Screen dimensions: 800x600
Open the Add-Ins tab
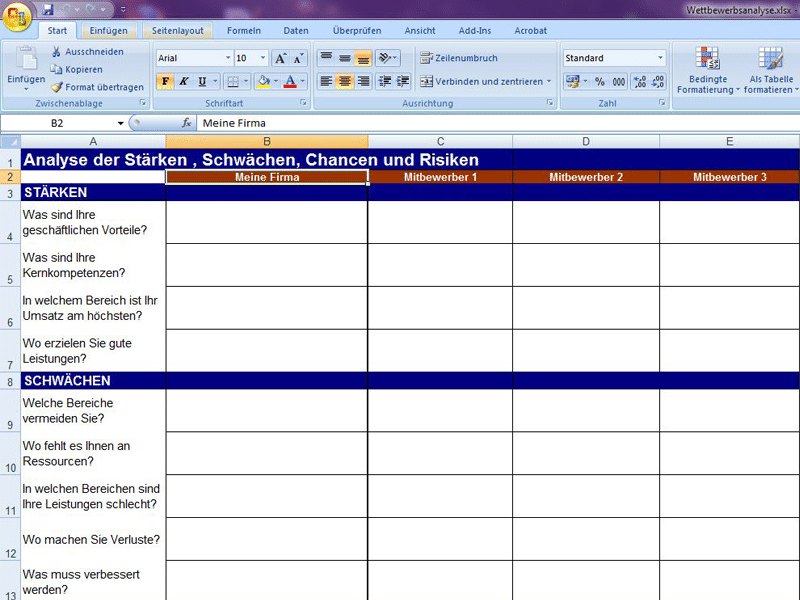474,31
